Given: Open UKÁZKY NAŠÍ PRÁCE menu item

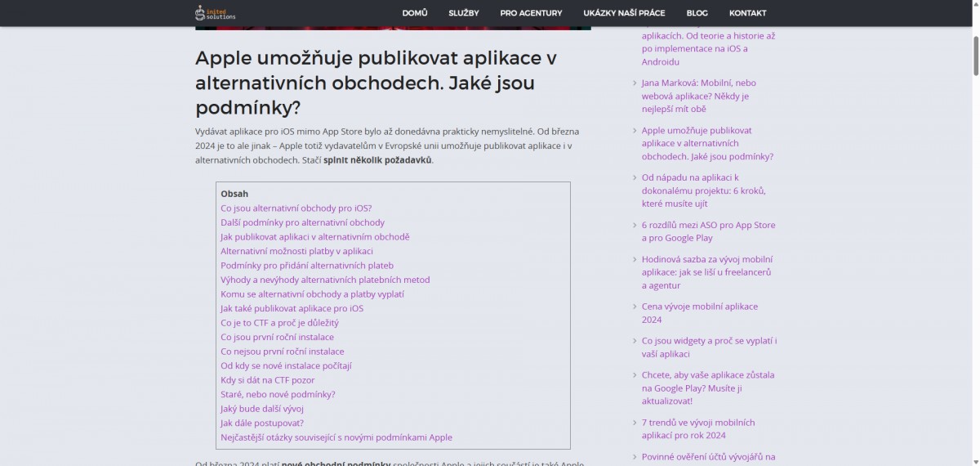Looking at the screenshot, I should [x=624, y=13].
